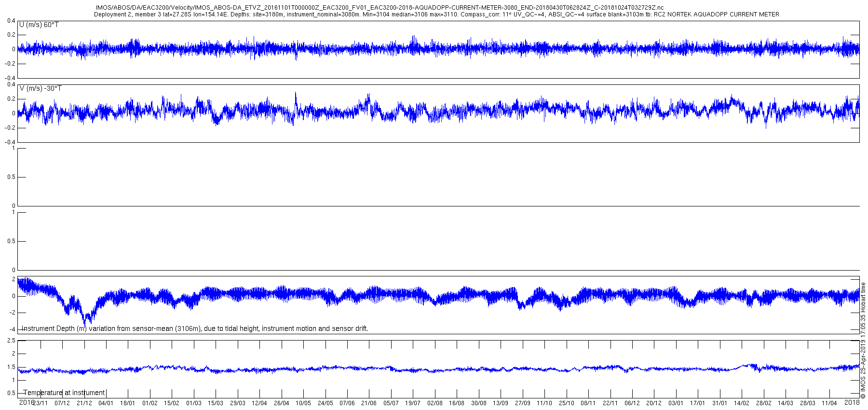This screenshot has width=868, height=410.
Task: Select the 29/03 date tick label
Action: click(x=238, y=403)
